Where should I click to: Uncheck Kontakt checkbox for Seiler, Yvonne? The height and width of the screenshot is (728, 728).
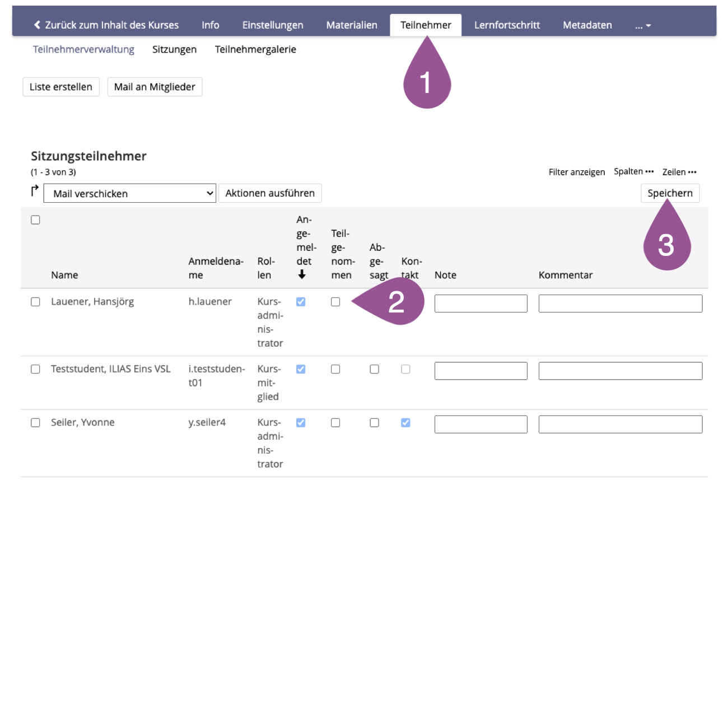pos(405,423)
